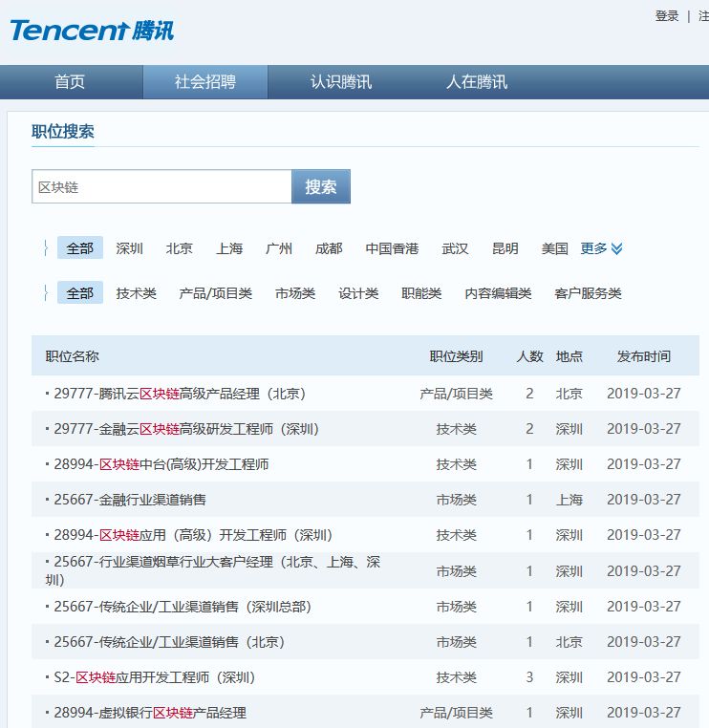Filter jobs by location 美国
The image size is (709, 728).
[x=555, y=248]
